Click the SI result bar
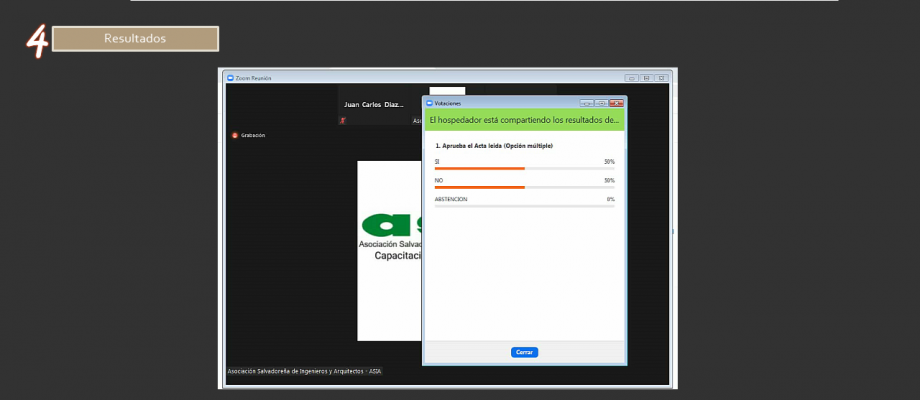 [x=525, y=168]
